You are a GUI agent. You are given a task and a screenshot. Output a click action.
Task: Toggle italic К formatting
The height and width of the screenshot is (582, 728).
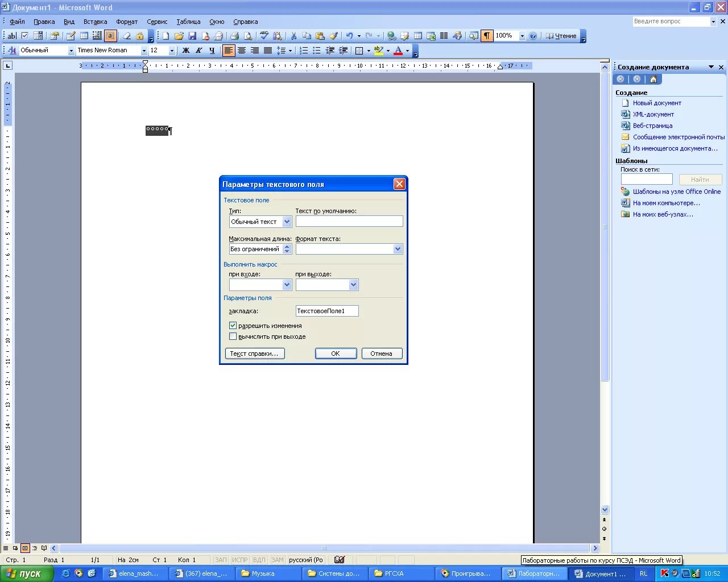tap(198, 51)
